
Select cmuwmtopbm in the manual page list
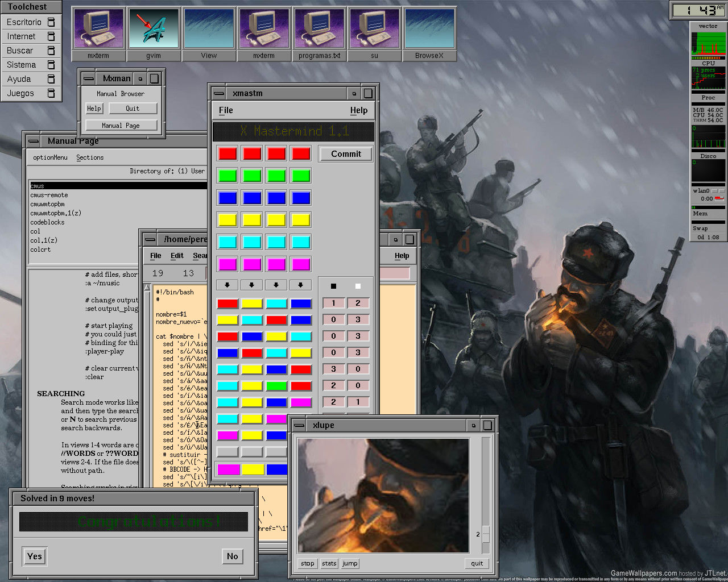pyautogui.click(x=47, y=204)
